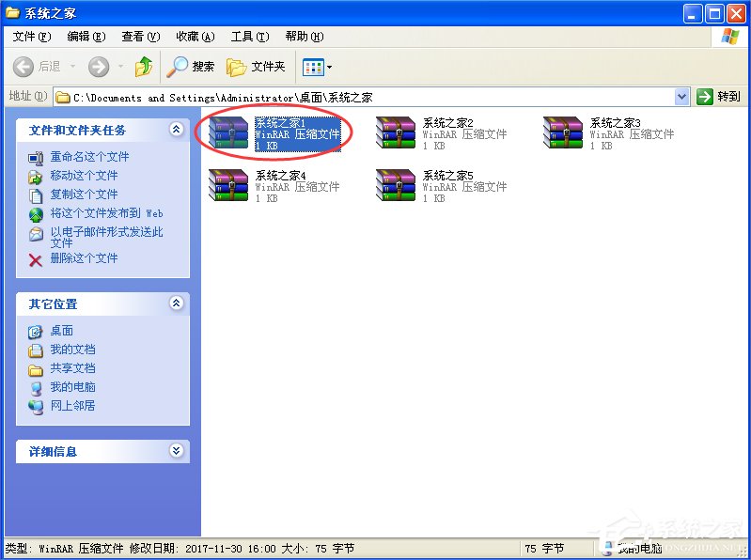Expand the address bar dropdown arrow
Screen dimensions: 751x560
(x=682, y=96)
